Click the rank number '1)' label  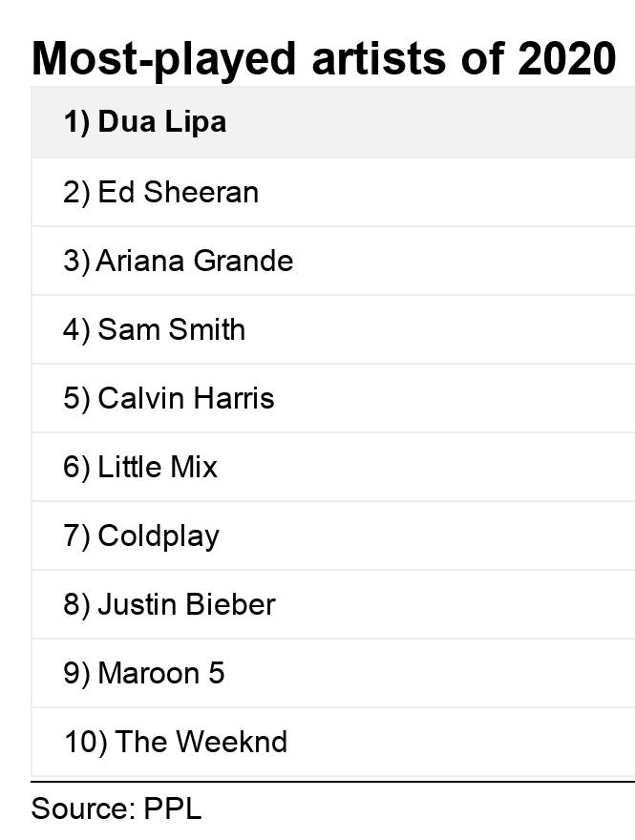click(76, 122)
